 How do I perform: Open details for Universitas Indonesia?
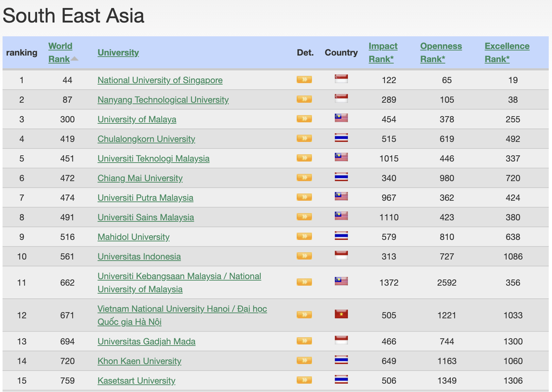pos(304,256)
